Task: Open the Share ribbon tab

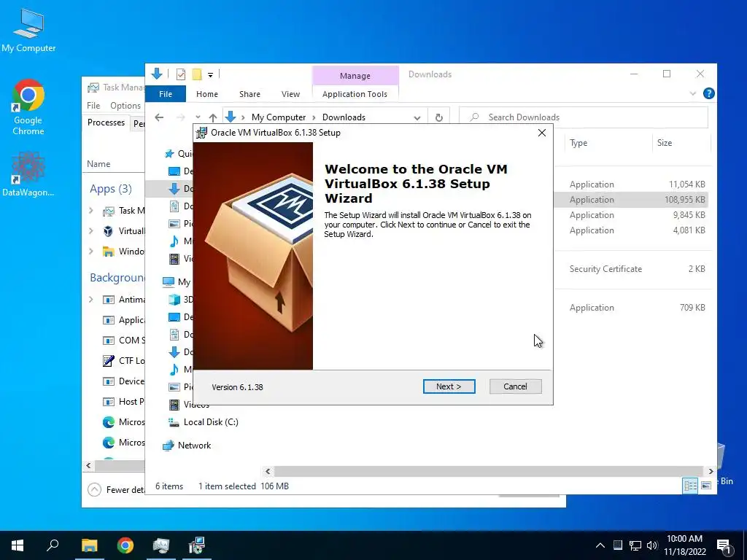Action: coord(249,94)
